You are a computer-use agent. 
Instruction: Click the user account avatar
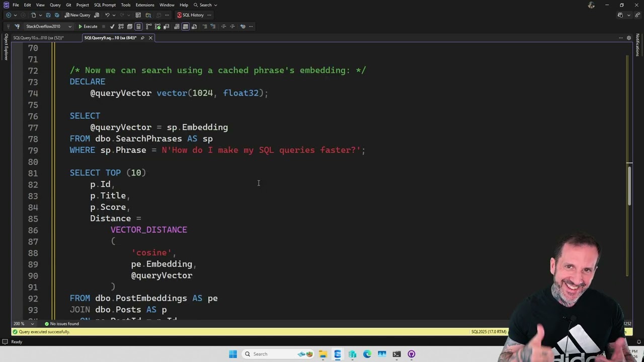click(592, 5)
